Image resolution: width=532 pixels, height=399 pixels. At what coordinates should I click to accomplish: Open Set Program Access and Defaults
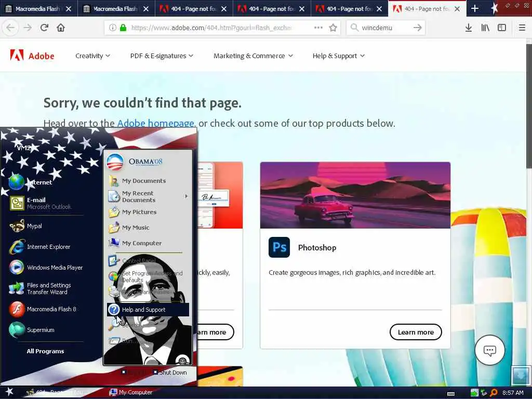pyautogui.click(x=147, y=276)
